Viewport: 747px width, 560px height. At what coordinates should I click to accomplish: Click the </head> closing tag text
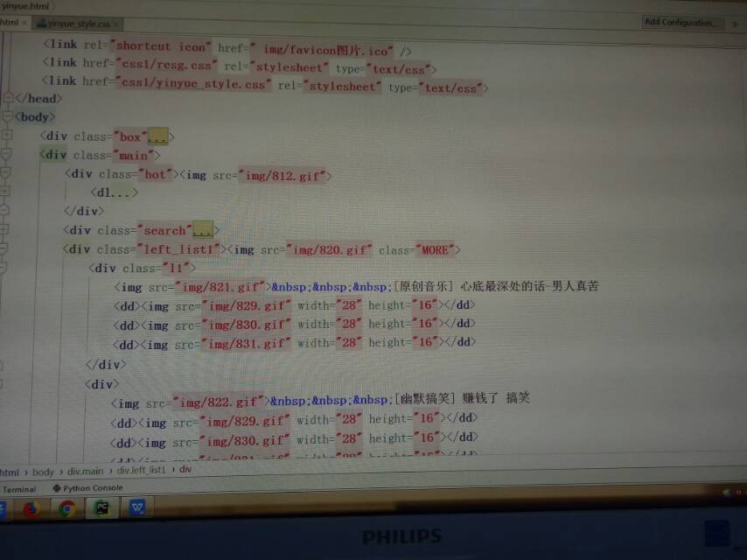pos(38,98)
